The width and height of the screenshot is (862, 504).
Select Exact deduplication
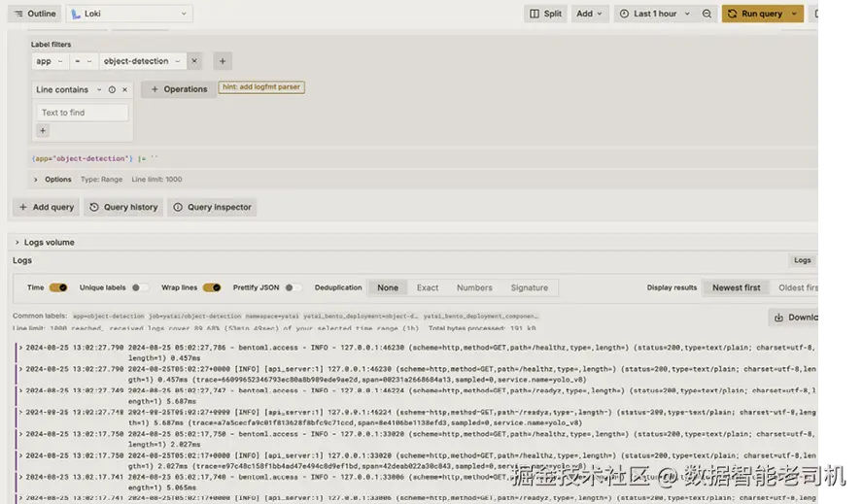[x=428, y=287]
